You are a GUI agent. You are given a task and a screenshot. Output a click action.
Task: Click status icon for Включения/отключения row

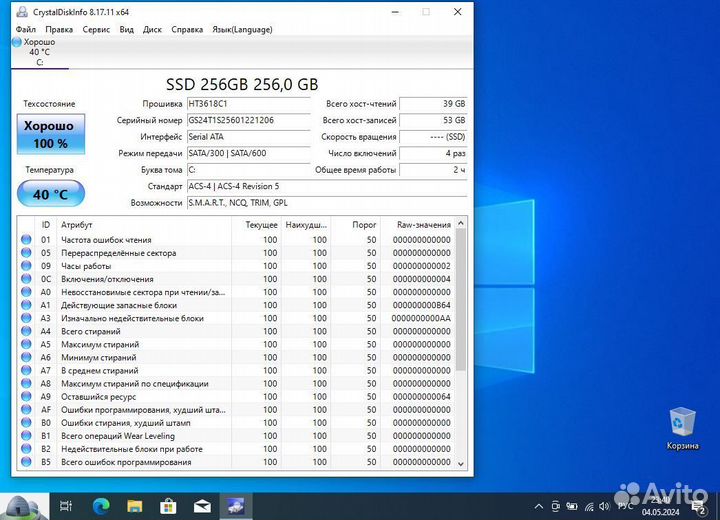[26, 279]
